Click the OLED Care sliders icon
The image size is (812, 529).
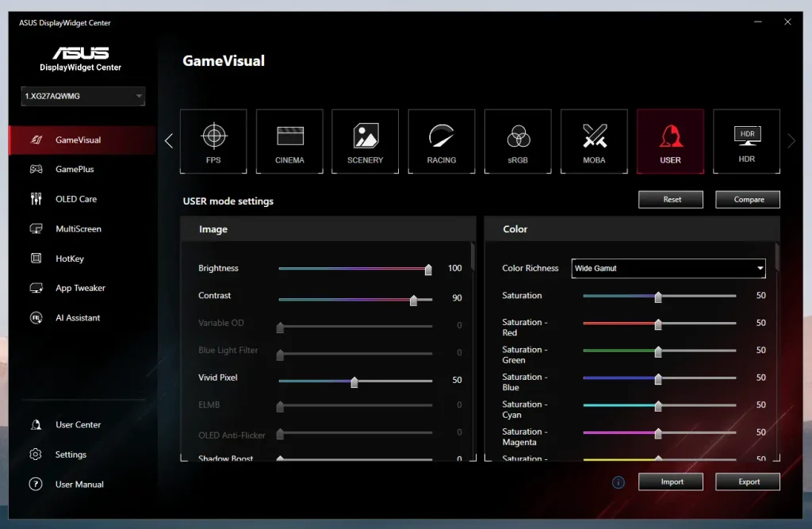pyautogui.click(x=36, y=199)
